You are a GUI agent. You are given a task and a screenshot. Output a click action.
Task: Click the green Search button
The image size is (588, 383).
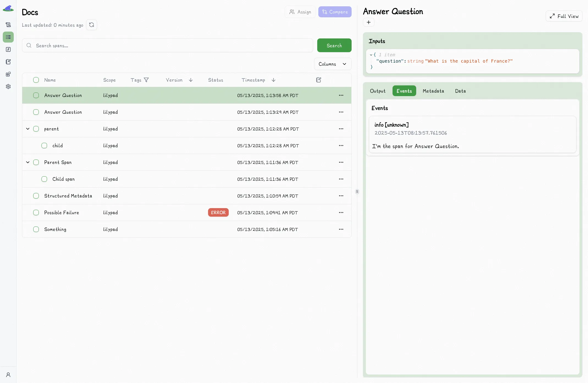(x=334, y=45)
